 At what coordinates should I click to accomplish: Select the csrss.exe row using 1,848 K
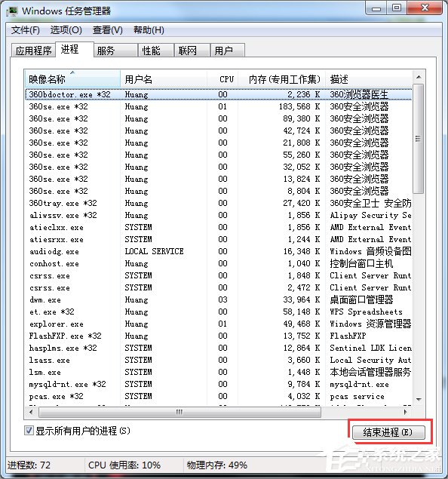coord(219,275)
